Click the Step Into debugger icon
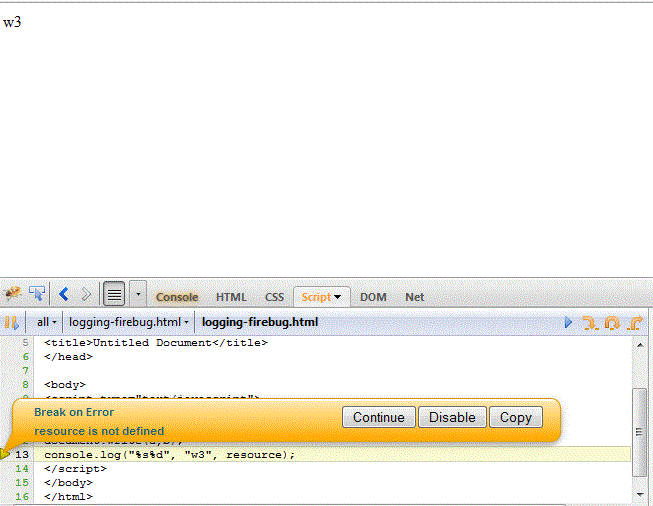The image size is (653, 506). [x=591, y=323]
